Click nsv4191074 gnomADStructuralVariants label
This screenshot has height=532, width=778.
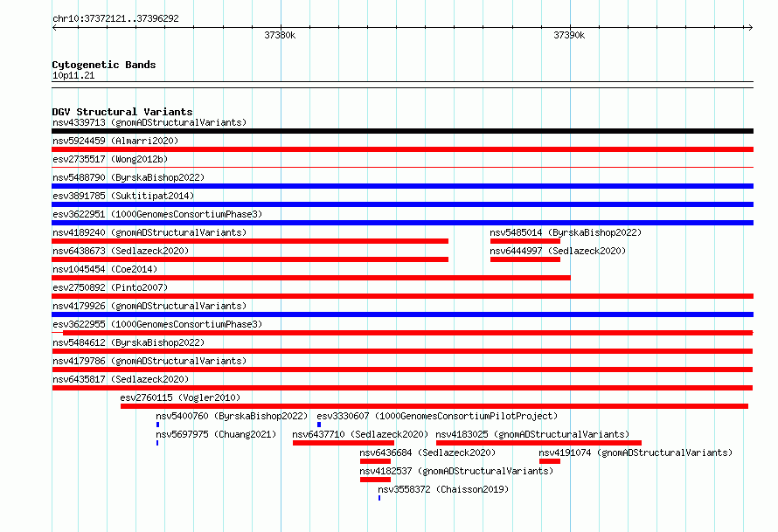point(636,453)
